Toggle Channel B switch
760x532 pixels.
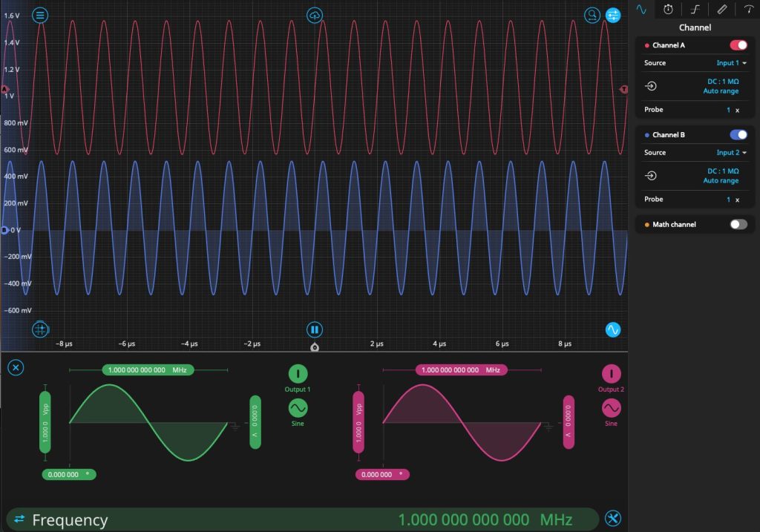point(738,135)
